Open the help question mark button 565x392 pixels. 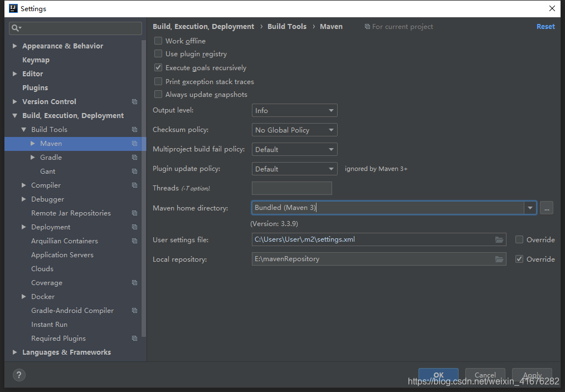pyautogui.click(x=19, y=375)
